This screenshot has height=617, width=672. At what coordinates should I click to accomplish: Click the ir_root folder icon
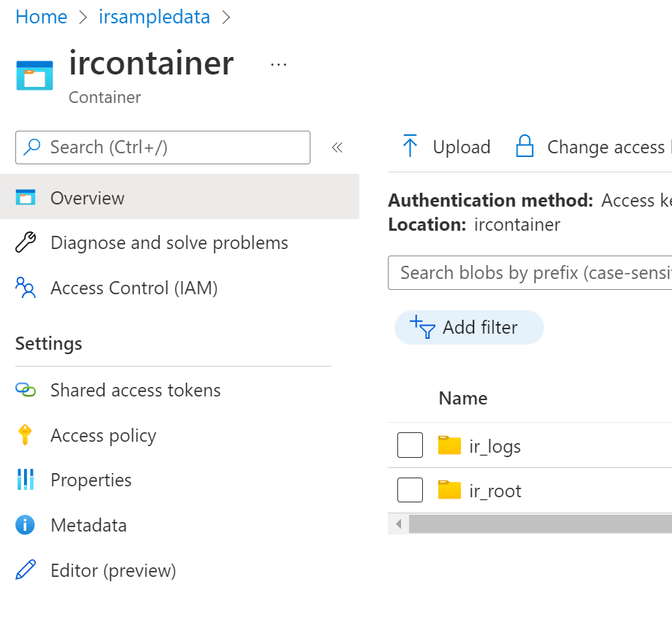pyautogui.click(x=449, y=490)
